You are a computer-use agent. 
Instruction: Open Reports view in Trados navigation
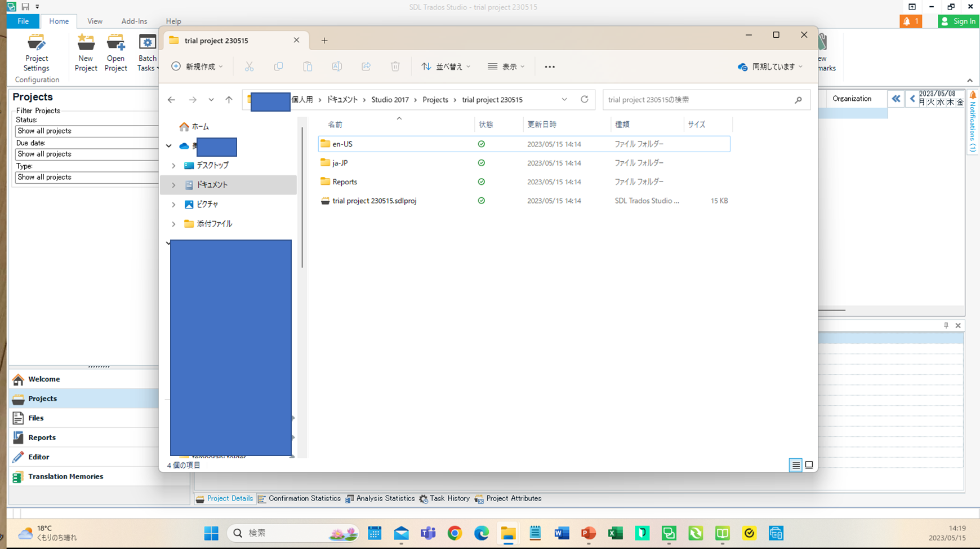coord(83,438)
